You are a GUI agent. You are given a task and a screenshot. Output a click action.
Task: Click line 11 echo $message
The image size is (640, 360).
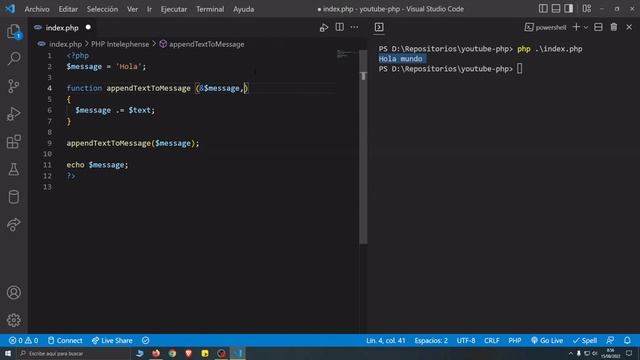click(97, 165)
